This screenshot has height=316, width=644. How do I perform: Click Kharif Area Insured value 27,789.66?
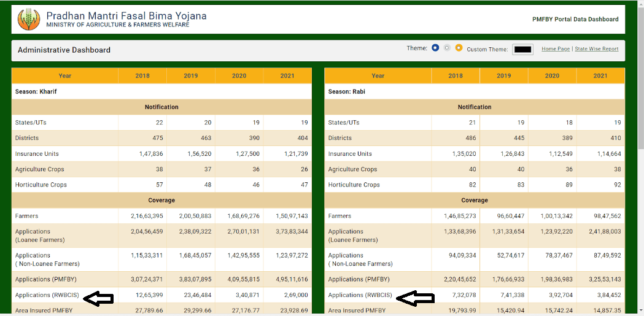click(149, 310)
